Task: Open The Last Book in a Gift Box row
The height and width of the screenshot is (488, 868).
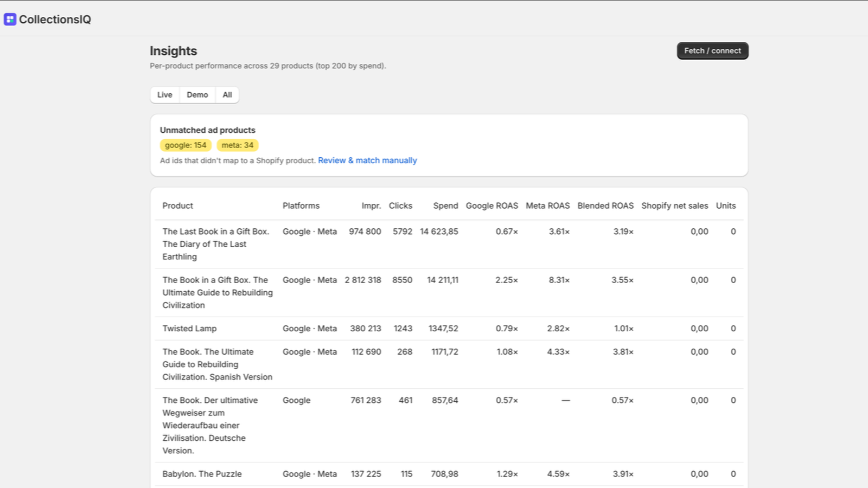Action: 449,244
